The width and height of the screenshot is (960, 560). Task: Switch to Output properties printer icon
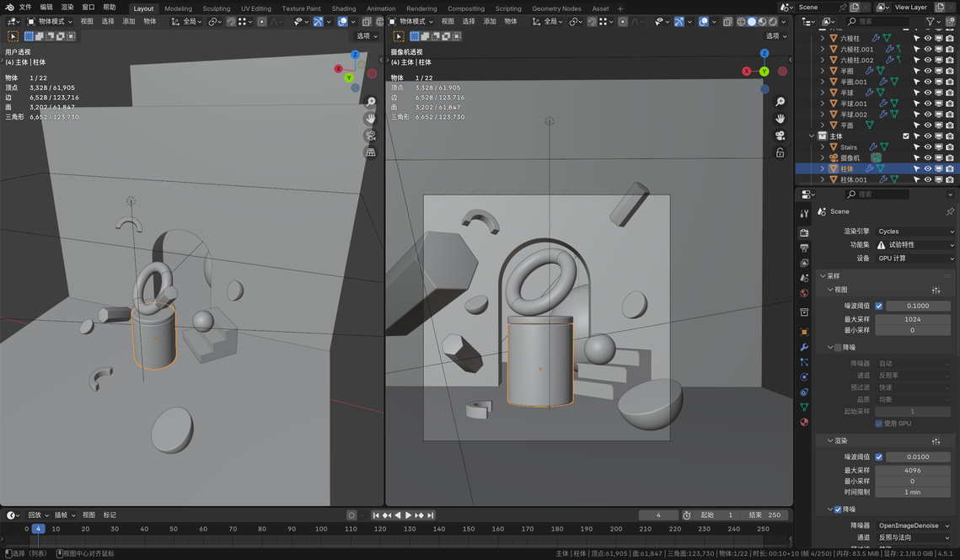click(x=804, y=248)
